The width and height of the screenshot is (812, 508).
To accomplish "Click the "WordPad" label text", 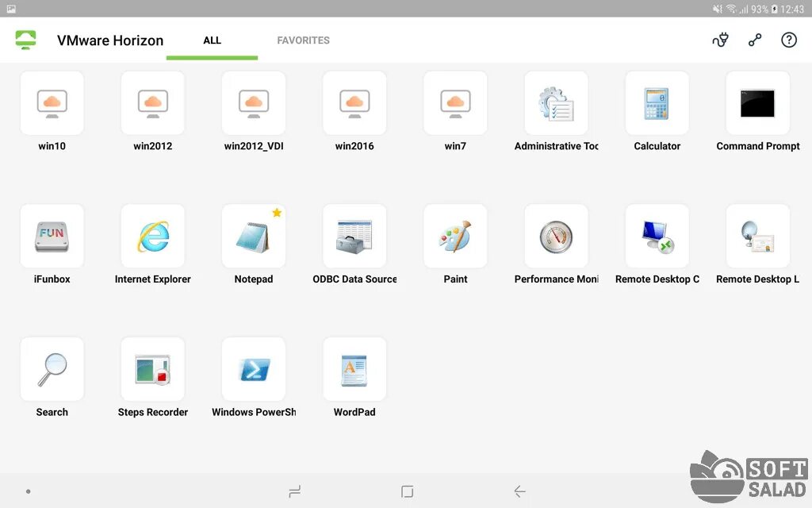I will click(x=354, y=413).
